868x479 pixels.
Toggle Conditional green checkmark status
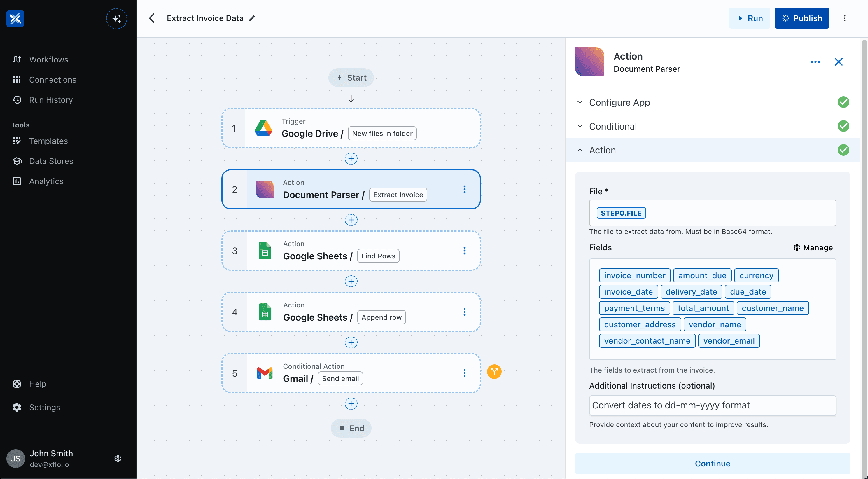(844, 126)
